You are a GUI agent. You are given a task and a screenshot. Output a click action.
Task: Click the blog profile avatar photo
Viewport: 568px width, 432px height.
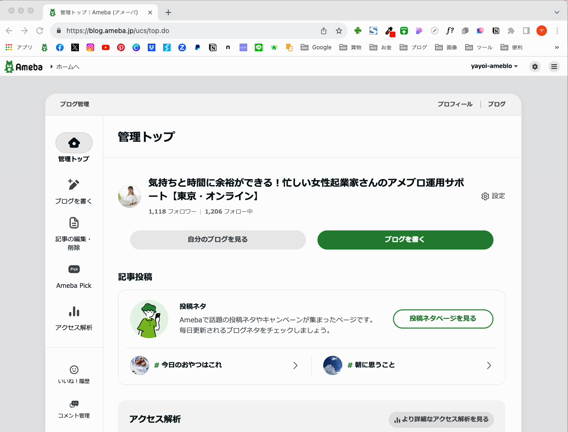point(129,196)
